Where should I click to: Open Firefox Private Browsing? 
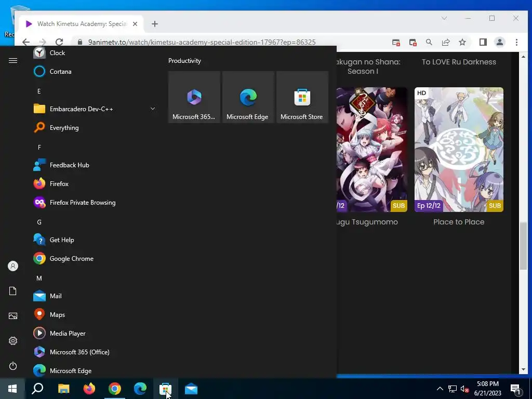click(x=95, y=203)
